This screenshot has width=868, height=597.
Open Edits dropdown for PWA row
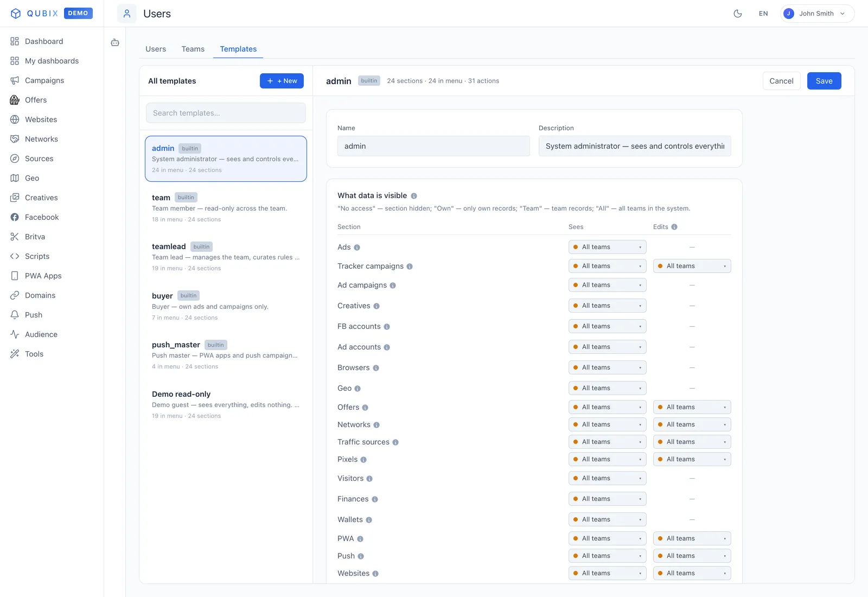pyautogui.click(x=692, y=538)
